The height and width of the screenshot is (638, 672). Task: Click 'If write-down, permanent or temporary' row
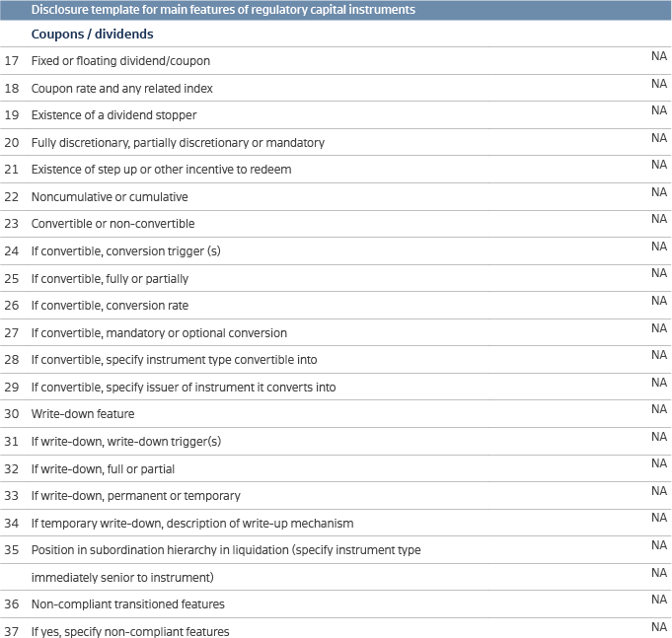(135, 496)
